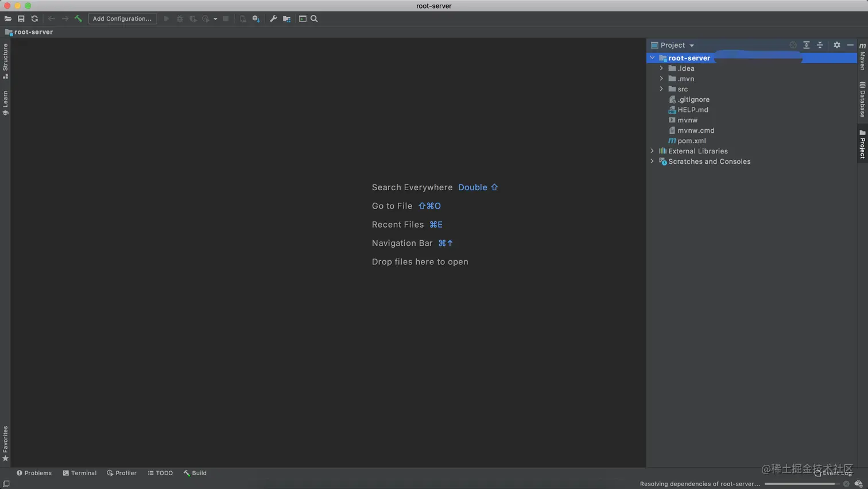Click the Debug bug icon
Image resolution: width=868 pixels, height=489 pixels.
pyautogui.click(x=180, y=19)
